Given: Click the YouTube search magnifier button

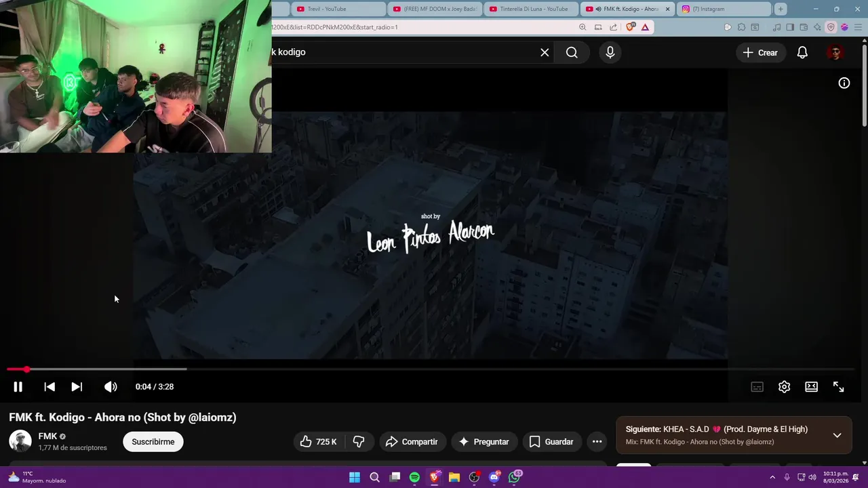Looking at the screenshot, I should coord(572,52).
